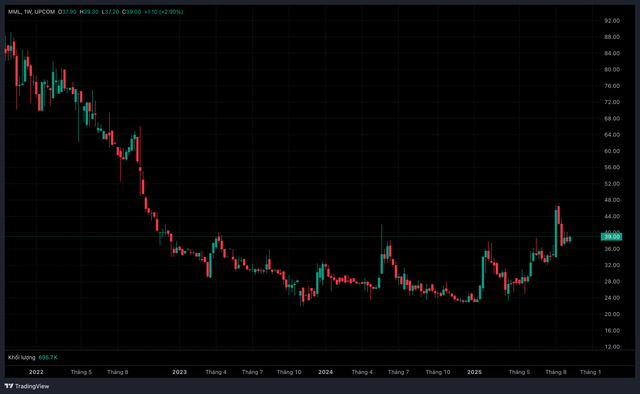Click Tháng 5 label between 2022 and 2023
Viewport: 640px width, 394px height.
pos(81,372)
